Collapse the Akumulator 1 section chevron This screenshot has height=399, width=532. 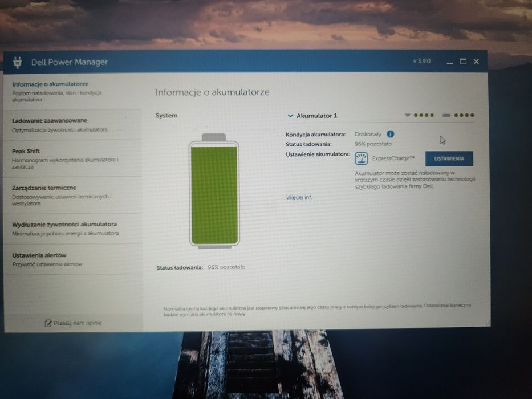pyautogui.click(x=290, y=116)
